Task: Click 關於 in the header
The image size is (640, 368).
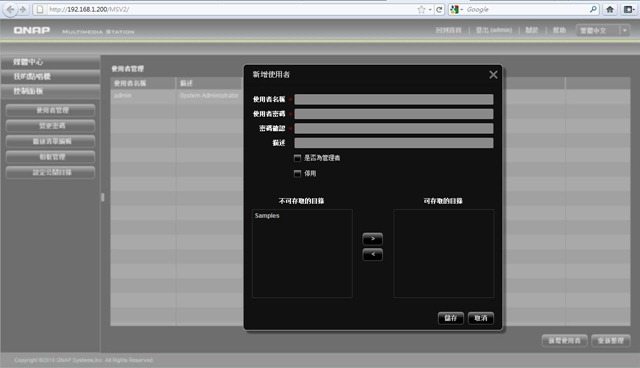Action: (531, 30)
